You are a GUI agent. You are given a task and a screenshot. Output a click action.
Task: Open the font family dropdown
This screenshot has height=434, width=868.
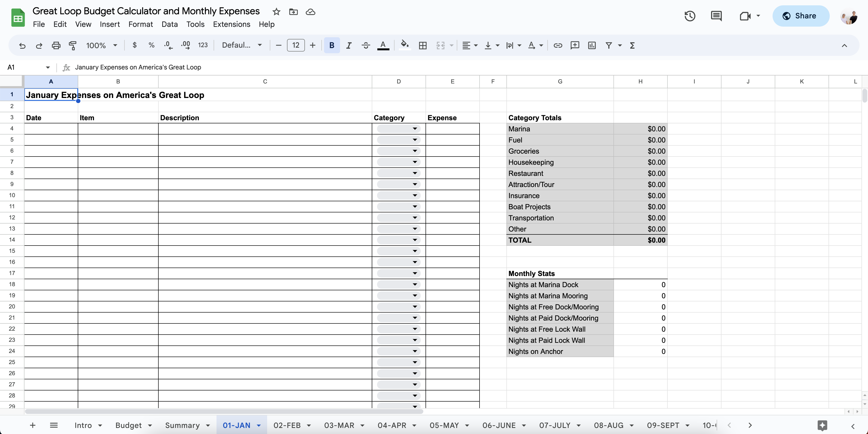click(x=242, y=45)
